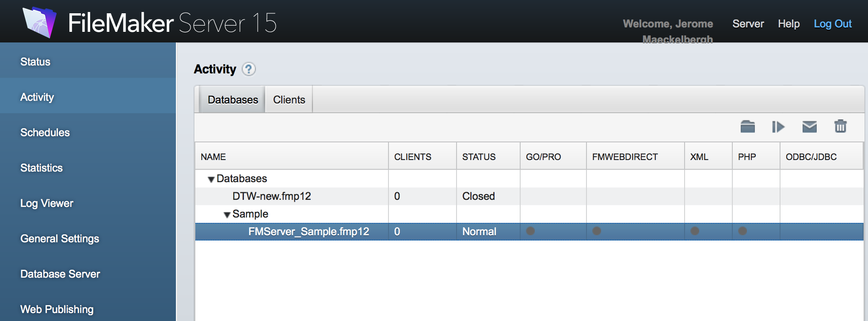Viewport: 868px width, 321px height.
Task: Go to Log Viewer in sidebar
Action: tap(47, 203)
